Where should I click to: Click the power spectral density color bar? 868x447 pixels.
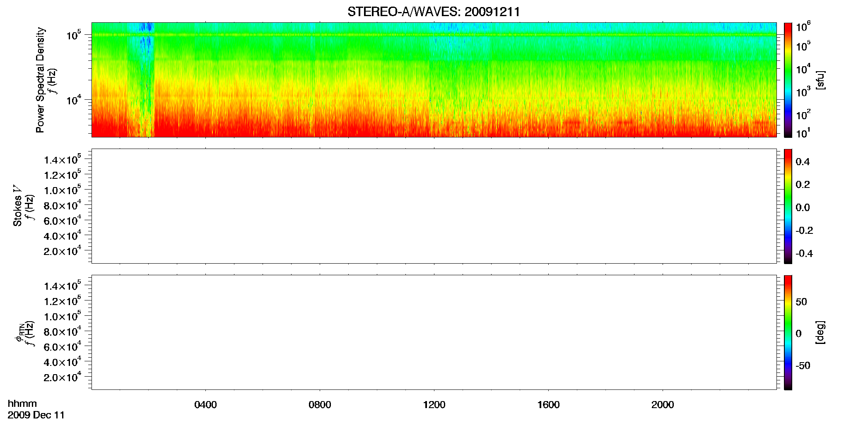coord(788,80)
